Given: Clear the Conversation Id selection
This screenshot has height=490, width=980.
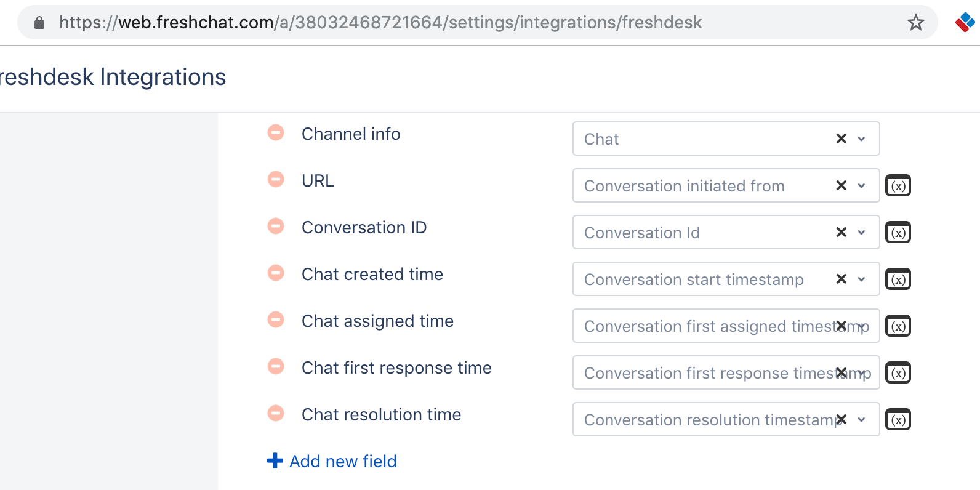Looking at the screenshot, I should [841, 232].
